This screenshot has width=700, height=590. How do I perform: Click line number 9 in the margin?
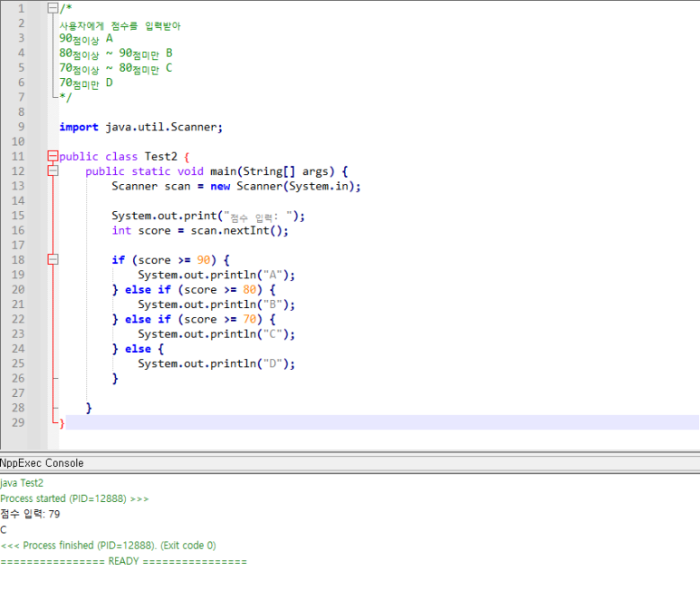tap(21, 127)
